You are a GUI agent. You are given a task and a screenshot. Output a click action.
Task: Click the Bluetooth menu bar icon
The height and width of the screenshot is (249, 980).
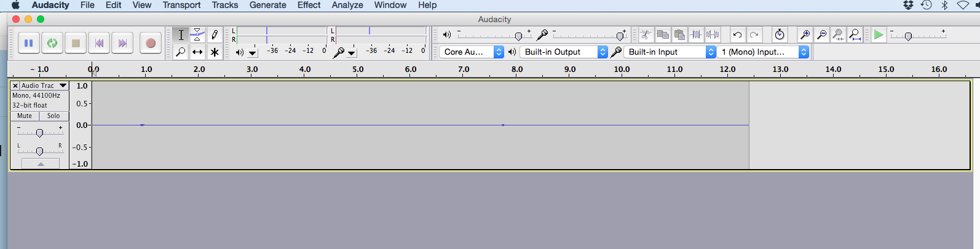(945, 5)
